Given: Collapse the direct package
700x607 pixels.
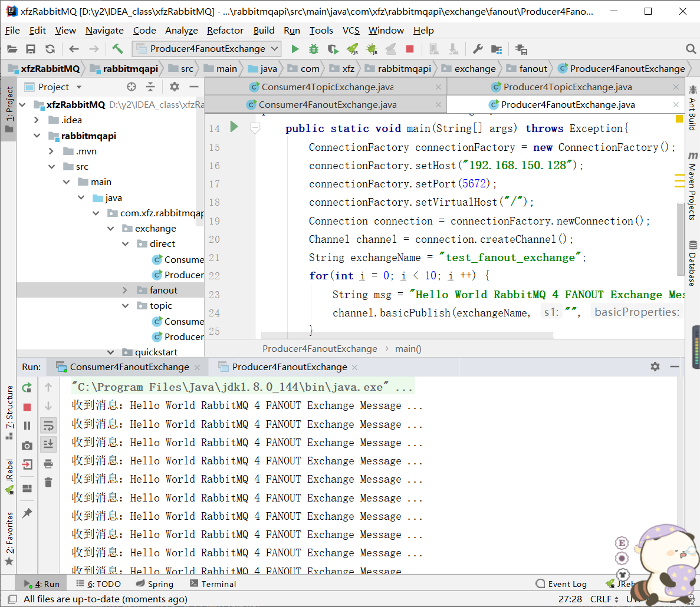Looking at the screenshot, I should pyautogui.click(x=126, y=244).
